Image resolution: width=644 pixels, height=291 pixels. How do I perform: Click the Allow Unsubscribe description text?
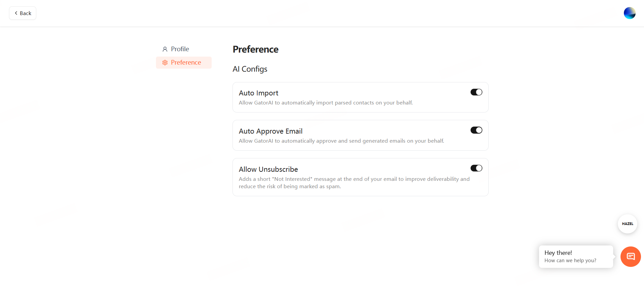pyautogui.click(x=354, y=183)
